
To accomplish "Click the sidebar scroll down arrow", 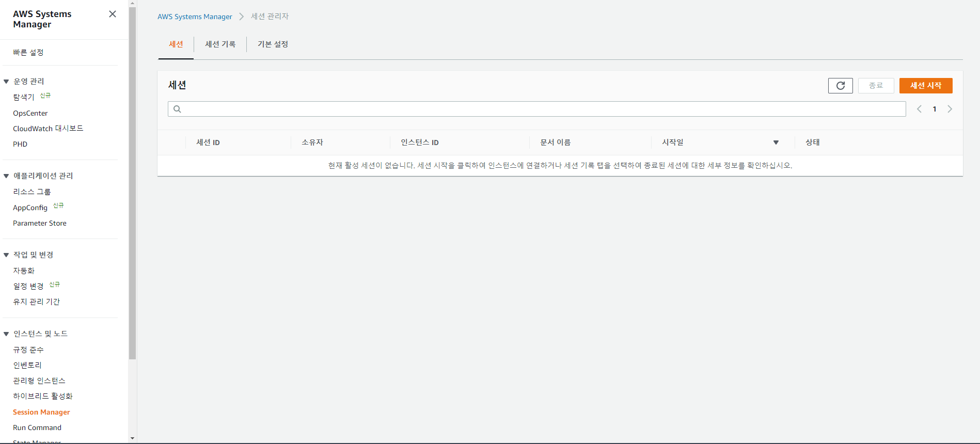I will [133, 438].
